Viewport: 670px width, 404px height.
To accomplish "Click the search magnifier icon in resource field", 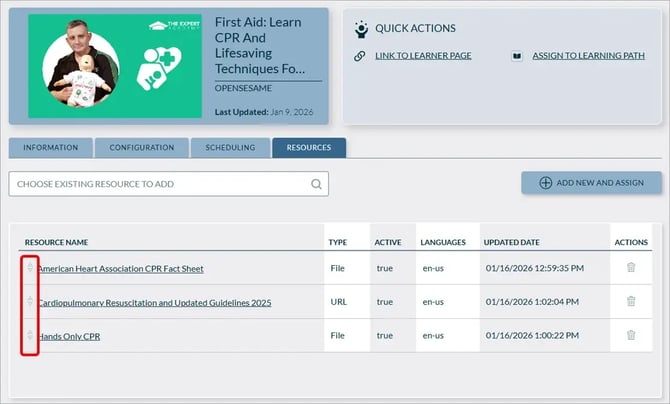I will [316, 184].
